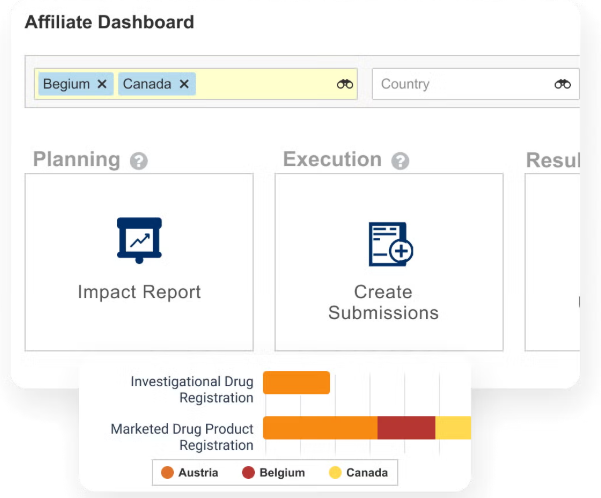The width and height of the screenshot is (601, 498).
Task: Click the Create Submissions document-plus icon
Action: point(390,244)
